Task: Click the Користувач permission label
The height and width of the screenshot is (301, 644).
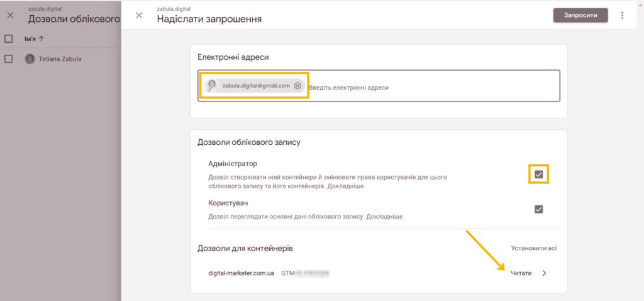Action: tap(228, 203)
